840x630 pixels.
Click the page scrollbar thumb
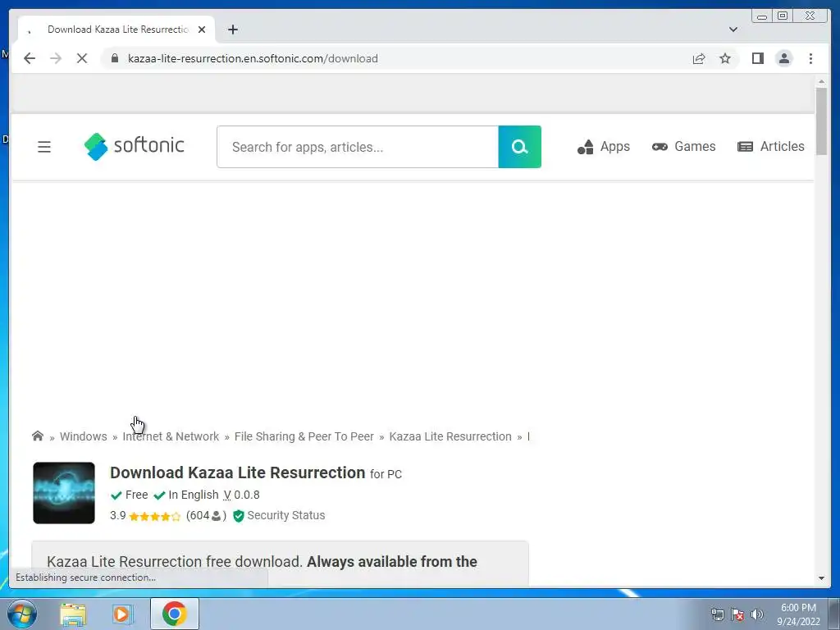[x=821, y=121]
